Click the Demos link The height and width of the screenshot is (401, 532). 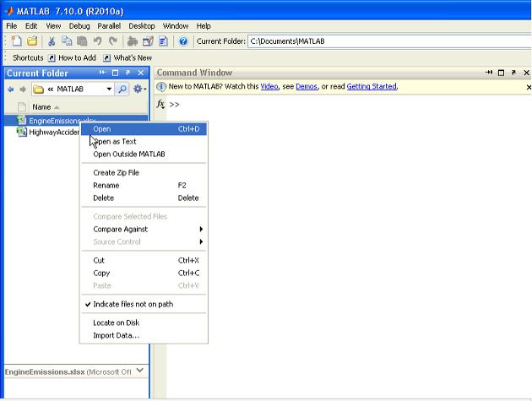point(307,86)
